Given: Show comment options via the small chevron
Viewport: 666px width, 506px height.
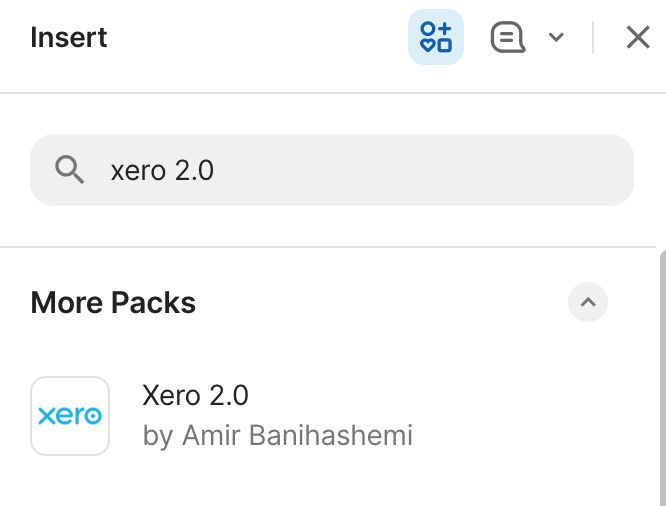Looking at the screenshot, I should tap(557, 38).
